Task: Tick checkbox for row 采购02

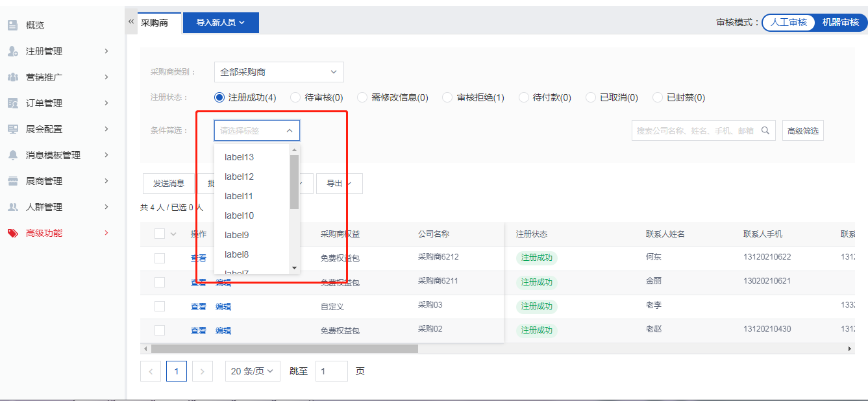Action: click(160, 330)
